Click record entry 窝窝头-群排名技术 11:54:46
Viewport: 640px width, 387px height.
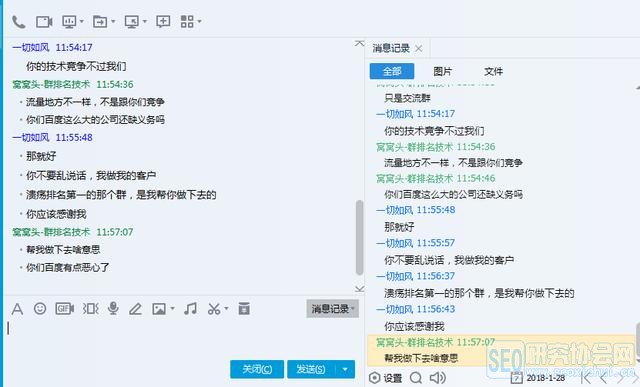point(436,178)
